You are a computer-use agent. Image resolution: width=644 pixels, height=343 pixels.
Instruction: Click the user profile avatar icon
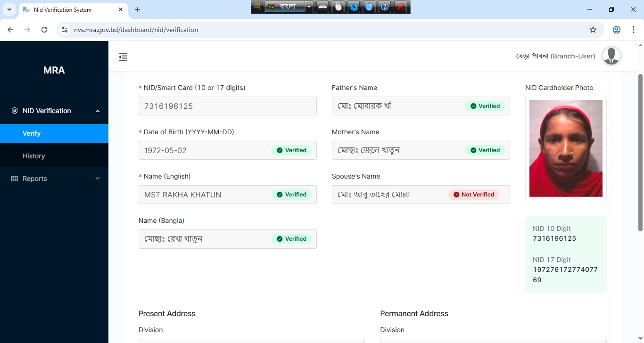pyautogui.click(x=611, y=56)
